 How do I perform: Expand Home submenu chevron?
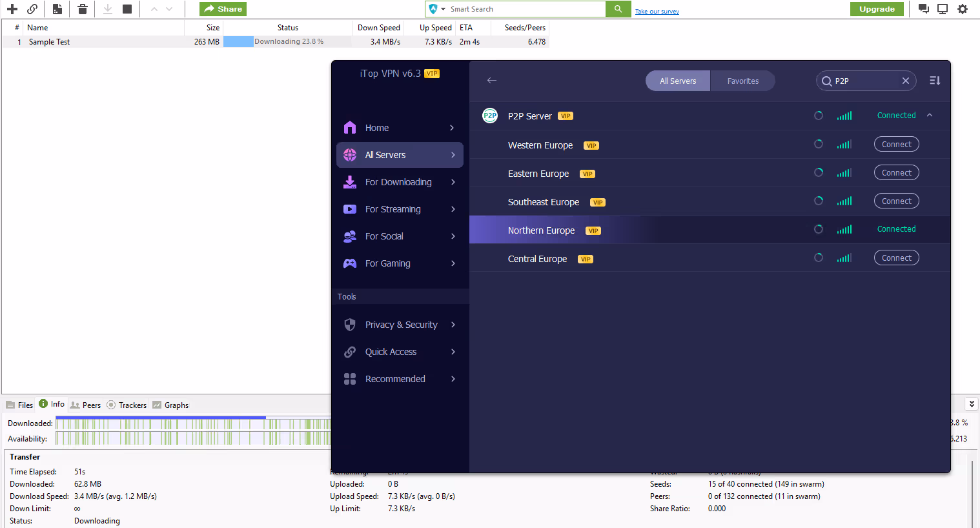(x=452, y=128)
